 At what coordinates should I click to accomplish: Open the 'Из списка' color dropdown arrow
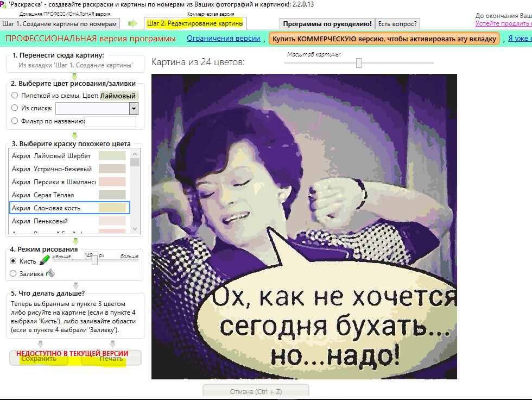[134, 108]
